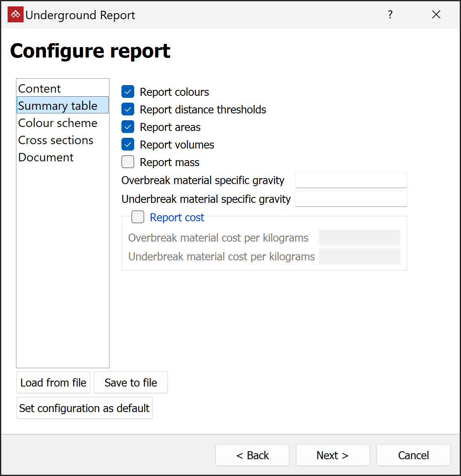Click Set configuration as default
This screenshot has width=461, height=476.
pos(84,408)
